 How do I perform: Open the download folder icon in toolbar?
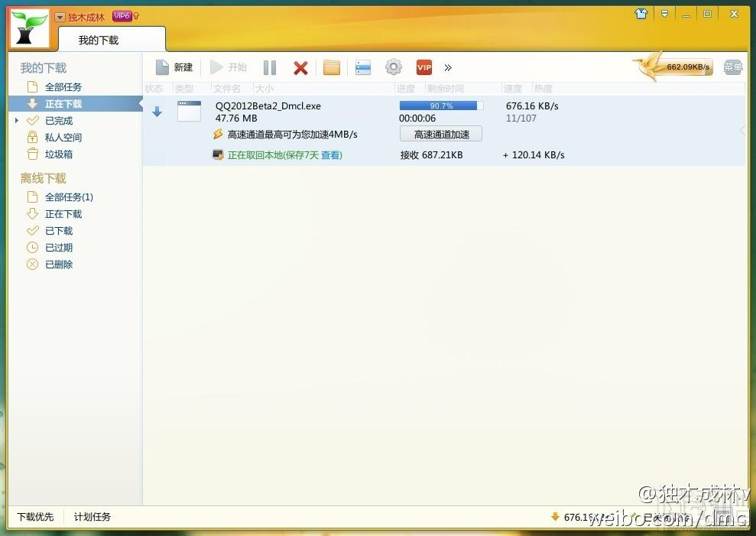(332, 67)
